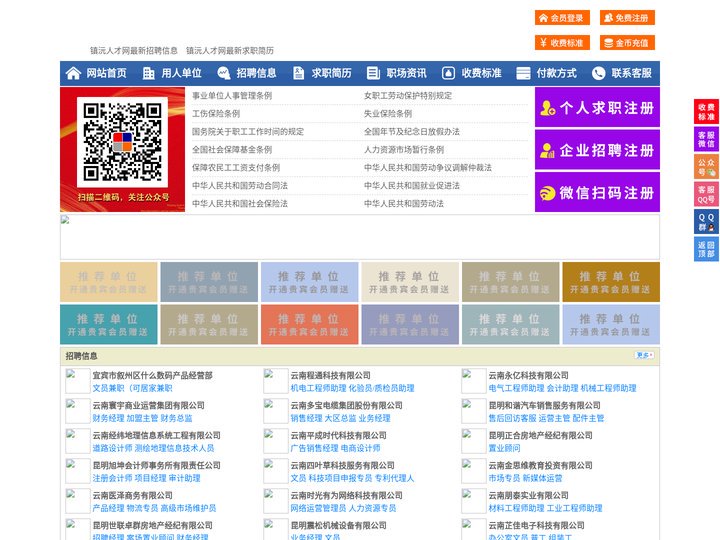Open 镇沅人才网最新招聘信息 link
This screenshot has width=720, height=540.
click(134, 51)
